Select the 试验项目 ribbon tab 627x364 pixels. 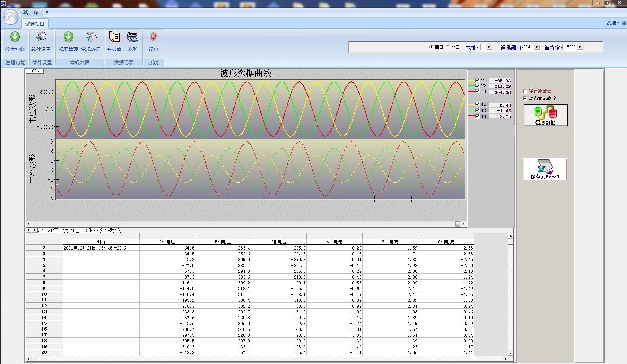(x=35, y=24)
